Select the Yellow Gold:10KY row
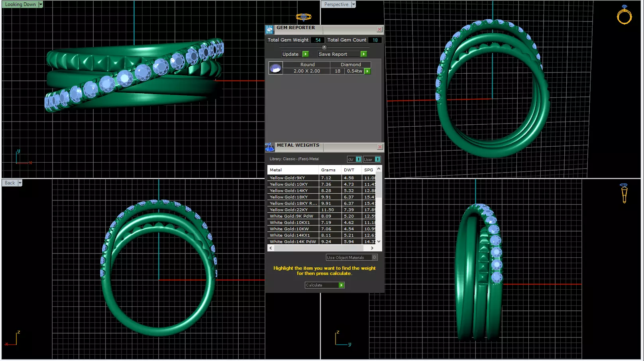Screen dimensions: 644x361 tap(322, 184)
